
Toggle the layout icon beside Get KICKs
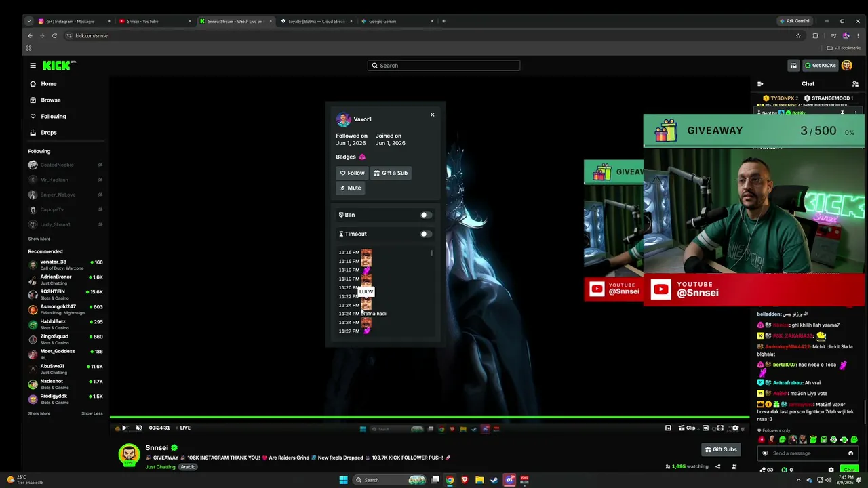coord(793,66)
